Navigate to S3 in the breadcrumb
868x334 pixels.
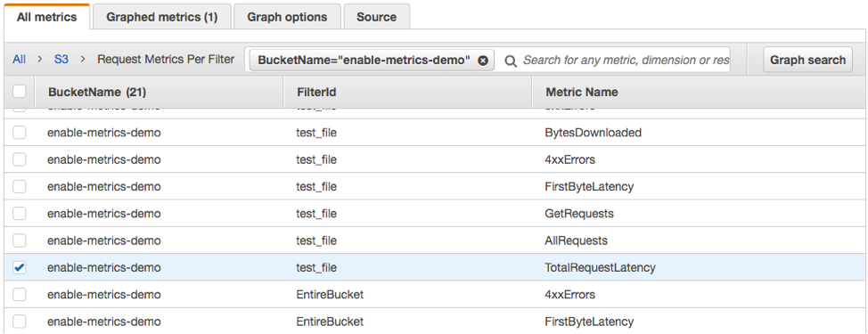click(61, 59)
